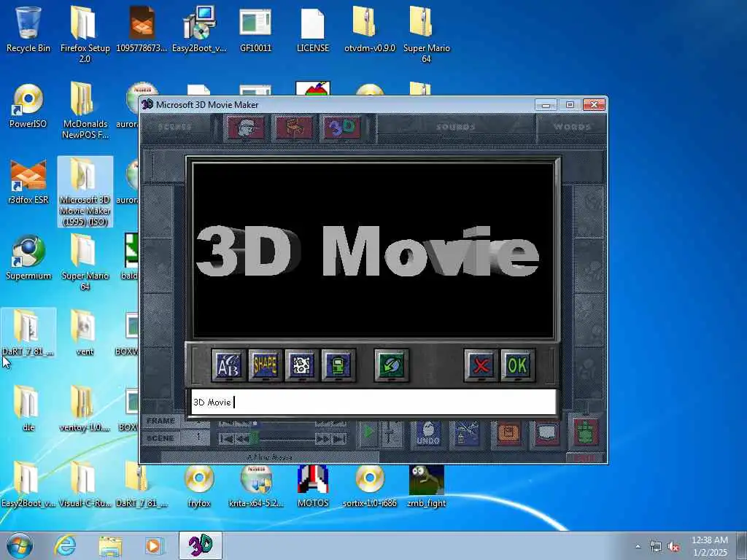
Task: Select the GF10011 desktop file
Action: pos(256,29)
